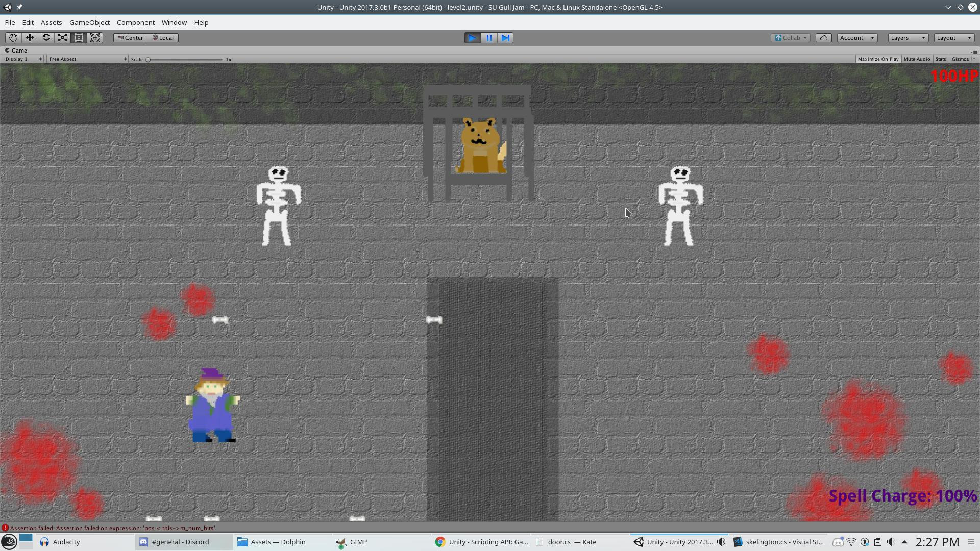Toggle pivot mode Center button
The height and width of the screenshot is (551, 980).
[x=130, y=38]
